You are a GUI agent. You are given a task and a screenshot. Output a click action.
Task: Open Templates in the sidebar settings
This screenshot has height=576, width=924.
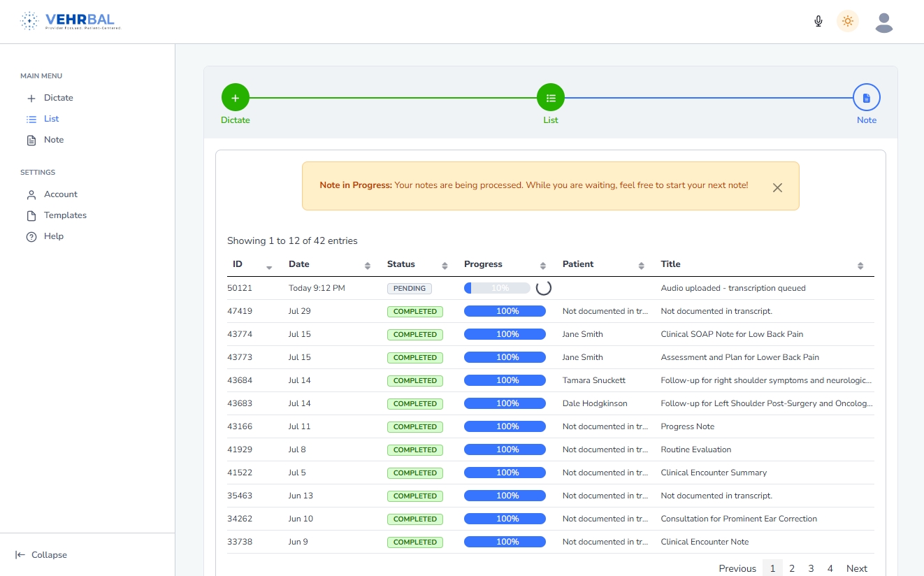(65, 215)
